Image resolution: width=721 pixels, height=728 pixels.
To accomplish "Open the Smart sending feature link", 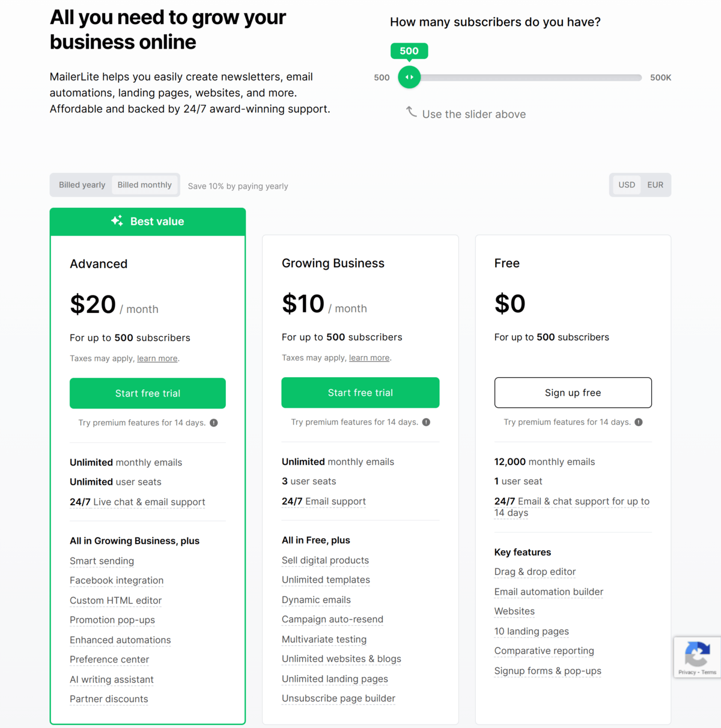I will [x=102, y=560].
